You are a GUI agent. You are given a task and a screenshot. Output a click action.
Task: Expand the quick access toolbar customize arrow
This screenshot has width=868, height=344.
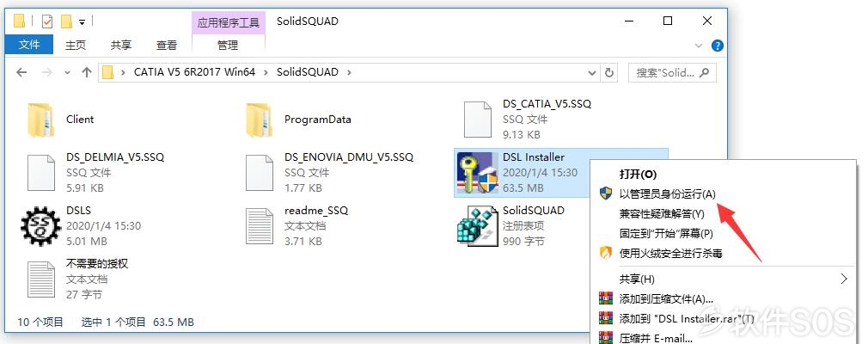point(82,22)
